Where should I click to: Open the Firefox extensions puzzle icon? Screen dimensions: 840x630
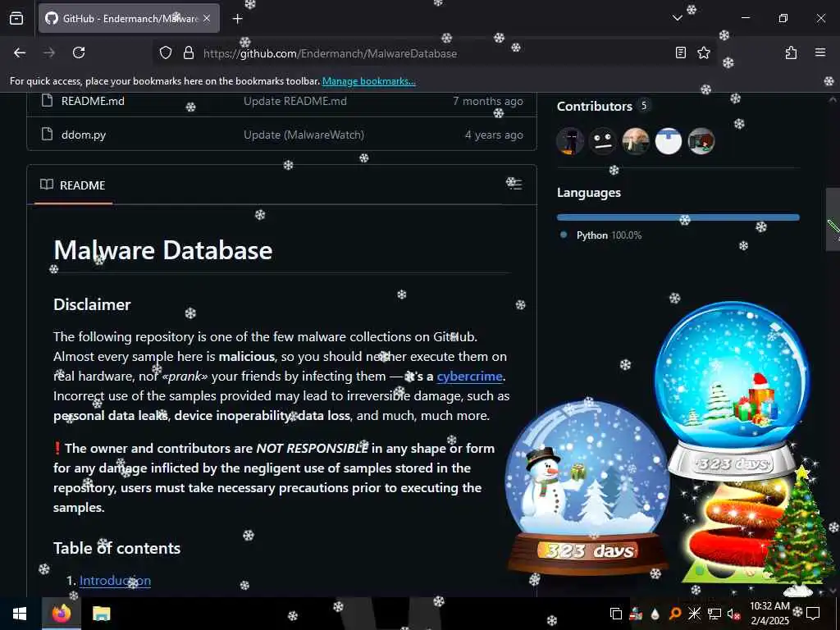point(791,52)
